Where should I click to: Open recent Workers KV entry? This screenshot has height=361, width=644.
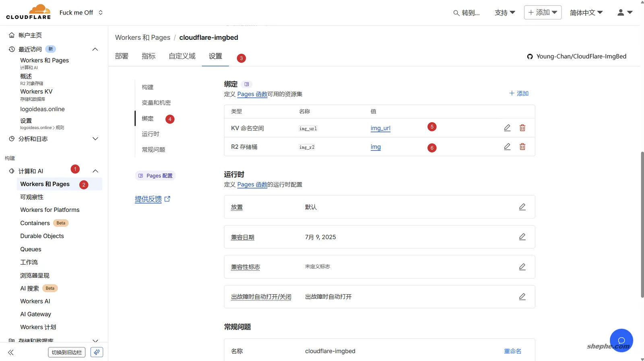click(36, 92)
